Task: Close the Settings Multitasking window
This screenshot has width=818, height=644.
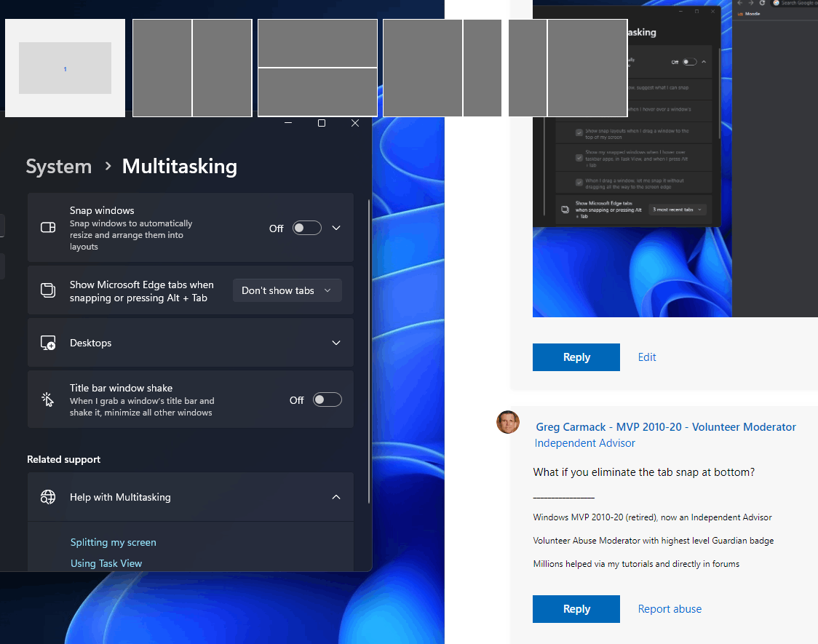Action: point(355,123)
